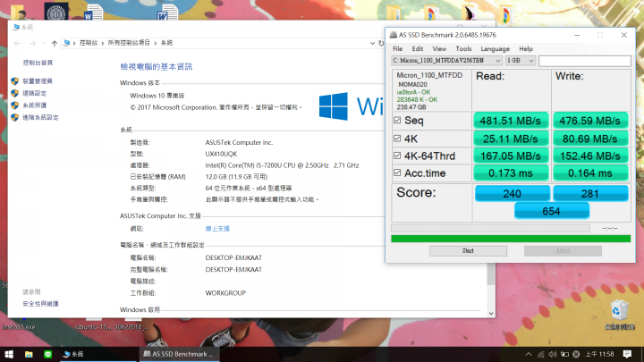This screenshot has width=644, height=362.
Task: Toggle the Seq benchmark checkbox
Action: point(397,121)
